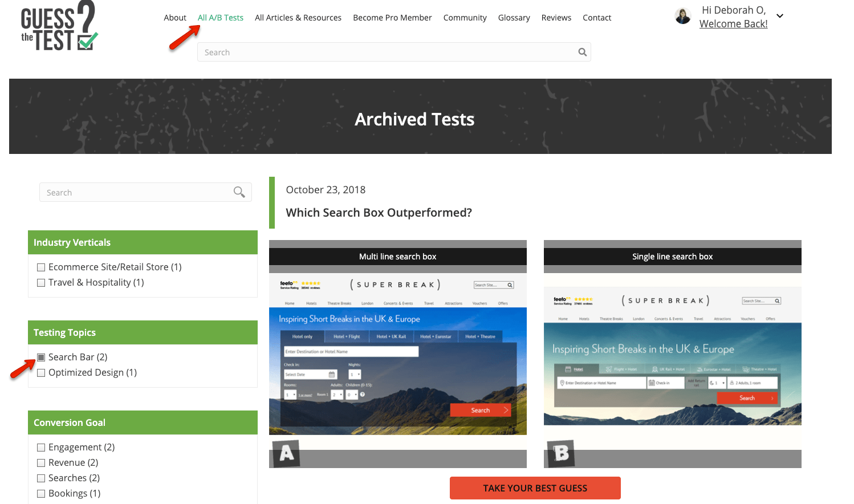
Task: Open Which Search Box Outperformed? test
Action: click(x=379, y=213)
